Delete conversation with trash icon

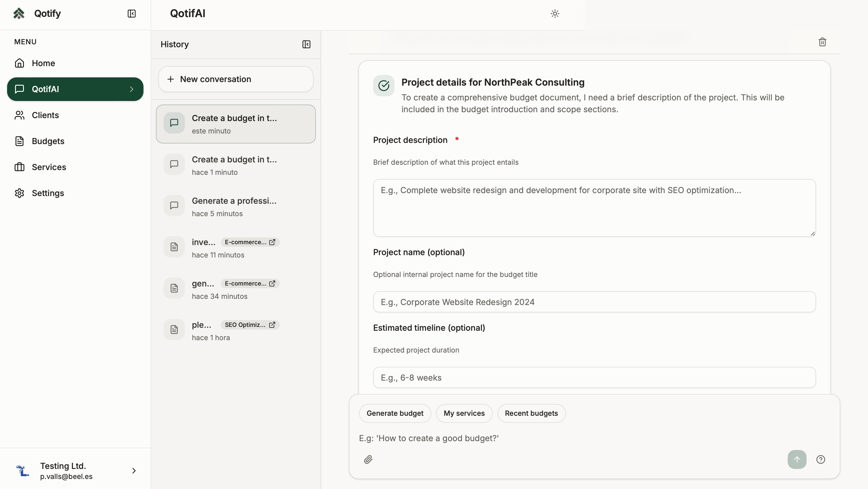coord(822,42)
